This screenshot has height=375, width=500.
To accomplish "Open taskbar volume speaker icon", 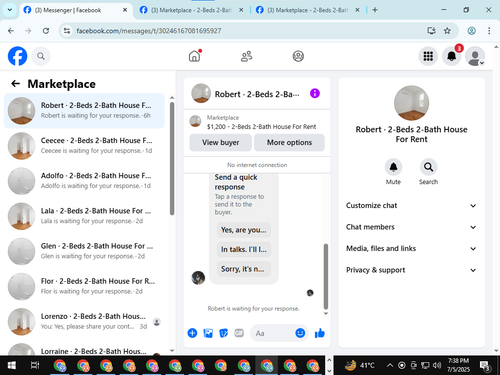I will [437, 366].
